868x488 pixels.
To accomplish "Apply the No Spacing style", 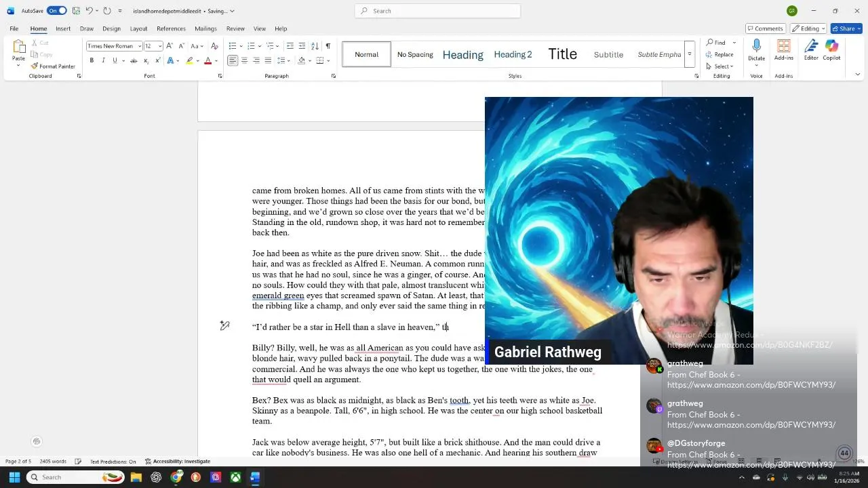I will (415, 54).
